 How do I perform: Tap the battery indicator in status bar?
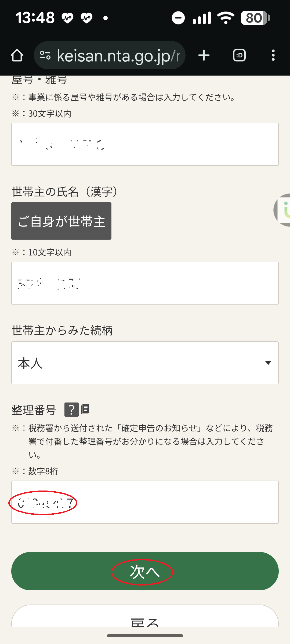(x=255, y=18)
